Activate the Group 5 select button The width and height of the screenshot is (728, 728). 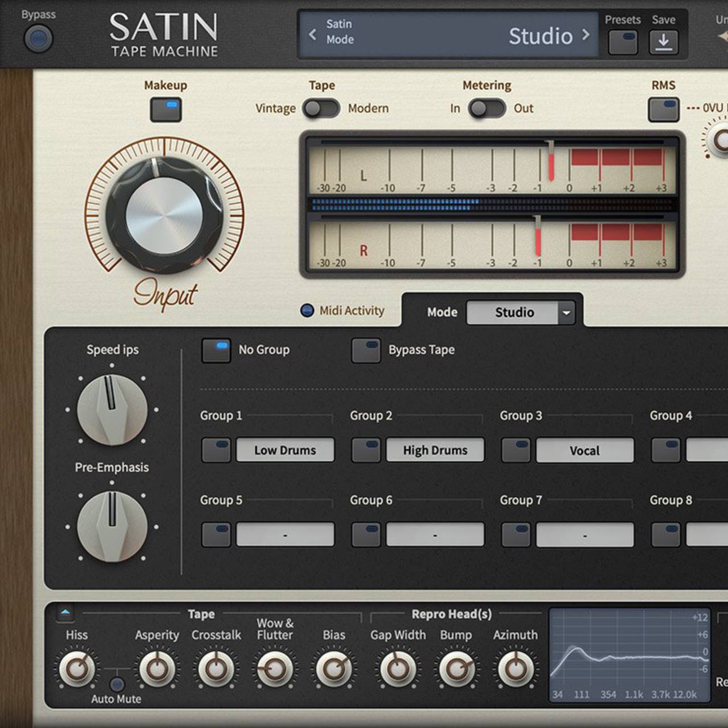tap(216, 535)
